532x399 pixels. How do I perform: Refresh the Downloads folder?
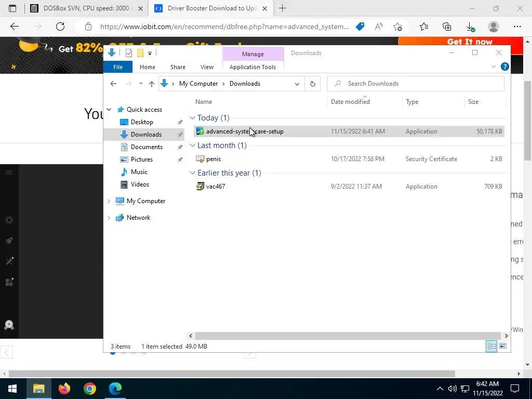pyautogui.click(x=312, y=84)
